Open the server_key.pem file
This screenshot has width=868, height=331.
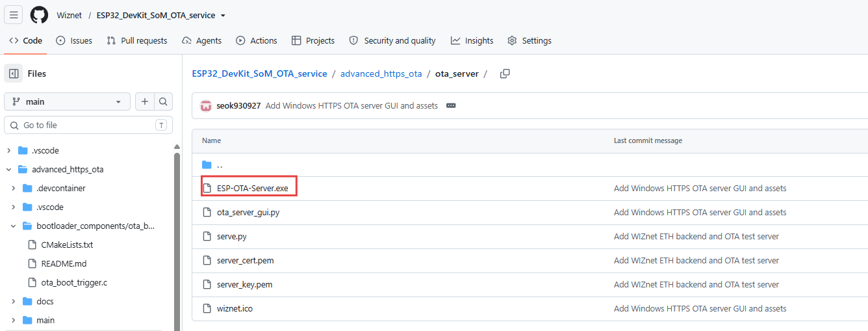(x=244, y=284)
